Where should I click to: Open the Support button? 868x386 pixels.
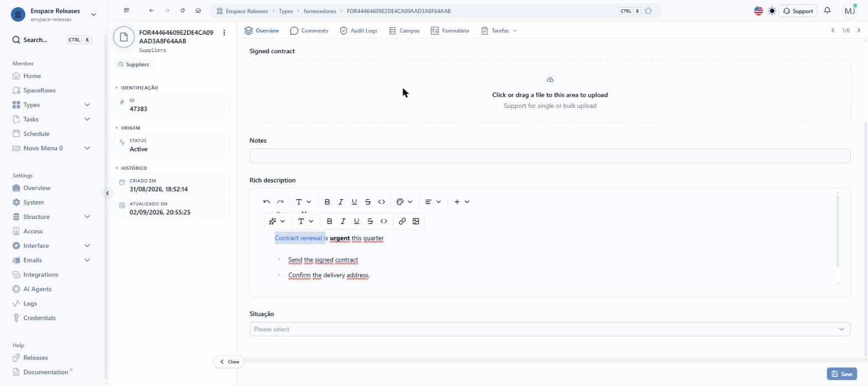tap(798, 11)
